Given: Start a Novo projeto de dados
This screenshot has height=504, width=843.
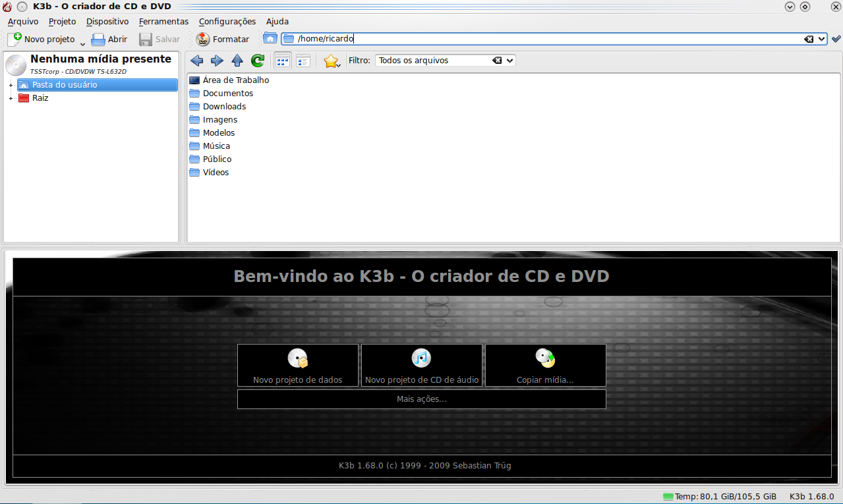Looking at the screenshot, I should click(x=298, y=365).
